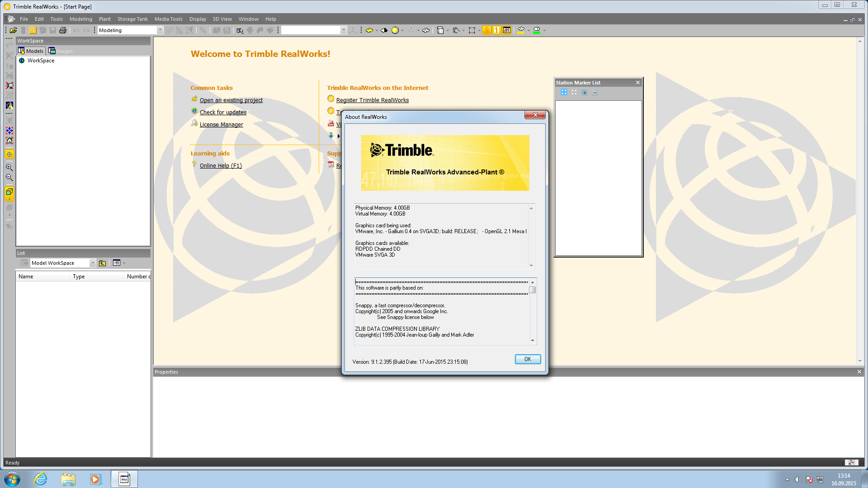The height and width of the screenshot is (488, 868).
Task: Click the blue arrows fit-to-view icon
Action: click(9, 131)
